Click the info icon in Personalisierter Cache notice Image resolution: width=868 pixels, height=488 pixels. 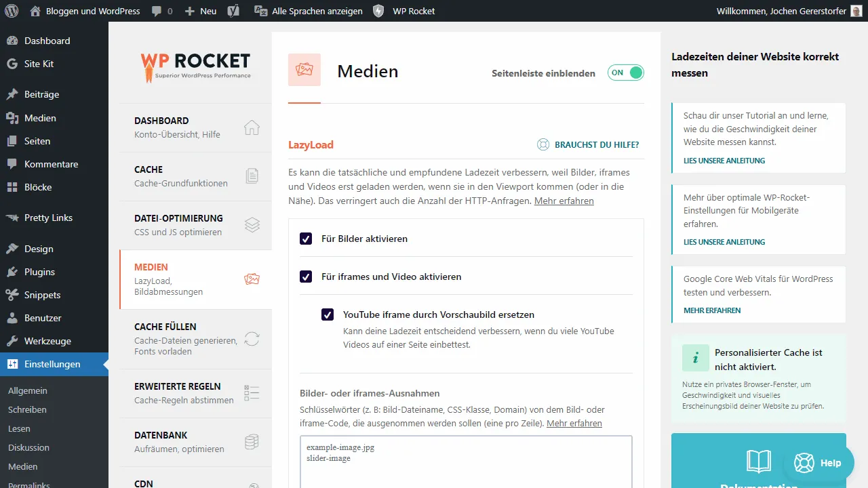[695, 357]
